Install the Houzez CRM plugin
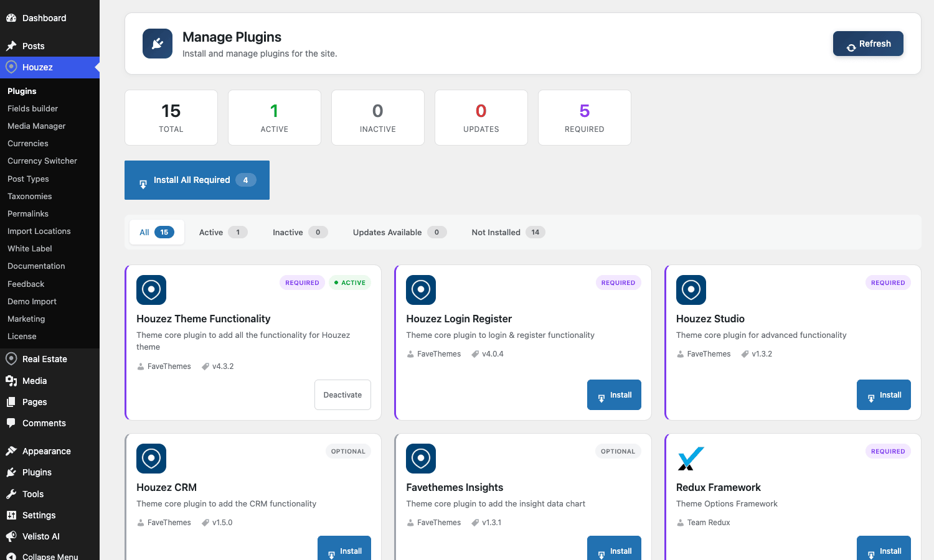Viewport: 934px width, 560px height. click(x=344, y=548)
